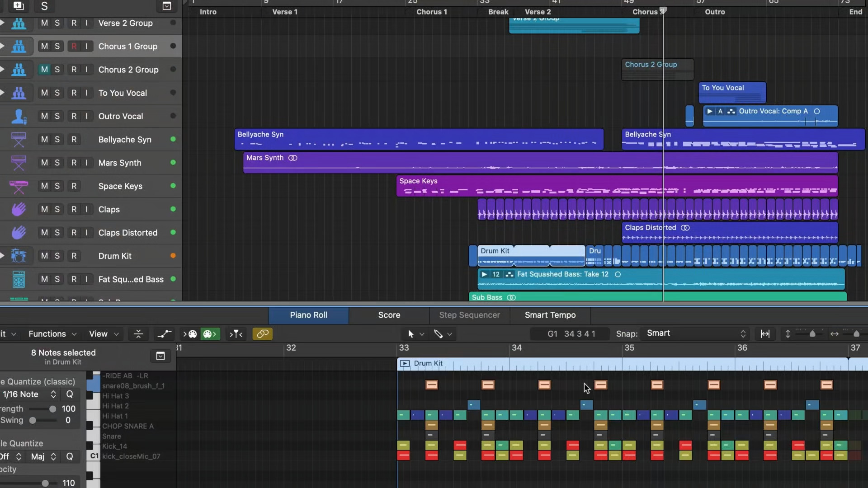Click the automation curve icon in Piano Roll toolbar
The width and height of the screenshot is (868, 488).
[165, 334]
